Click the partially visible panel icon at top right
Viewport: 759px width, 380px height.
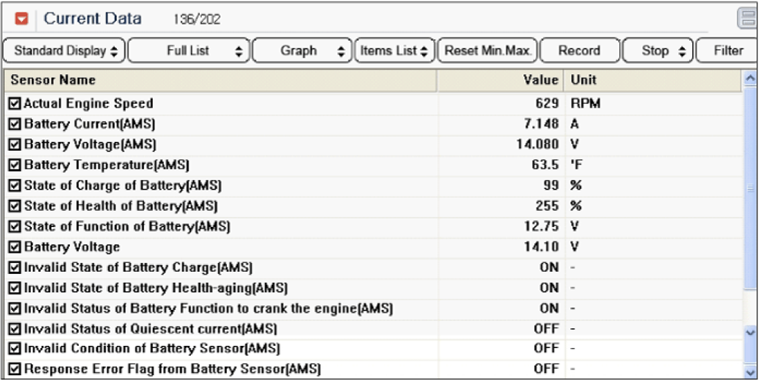point(747,19)
